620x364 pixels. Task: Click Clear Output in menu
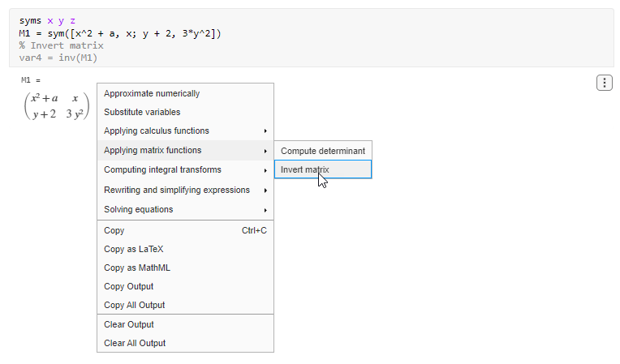pos(129,324)
